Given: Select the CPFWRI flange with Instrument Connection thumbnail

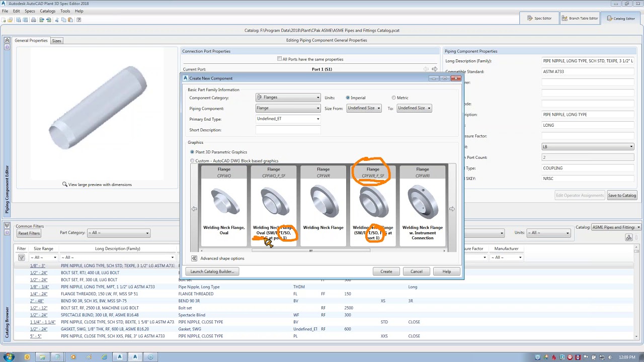Looking at the screenshot, I should click(423, 206).
